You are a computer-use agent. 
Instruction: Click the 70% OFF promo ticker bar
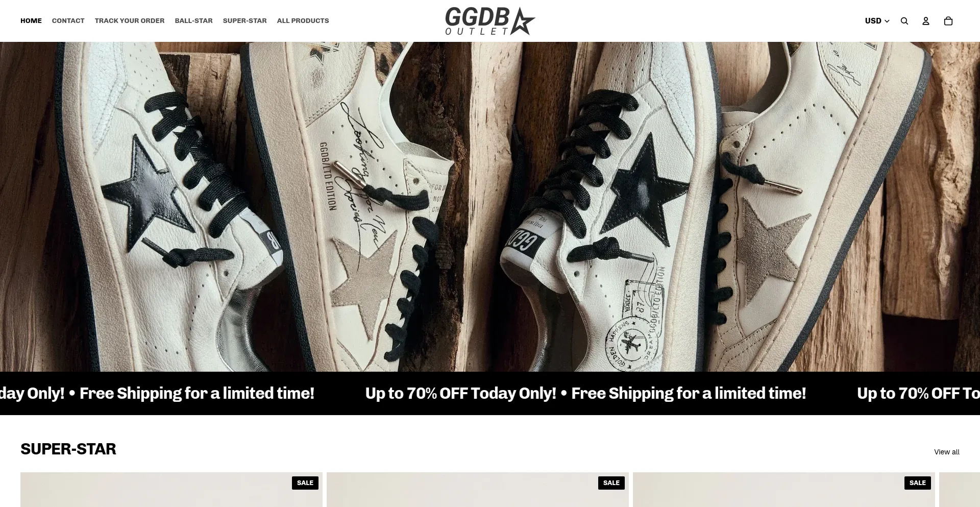pos(490,393)
